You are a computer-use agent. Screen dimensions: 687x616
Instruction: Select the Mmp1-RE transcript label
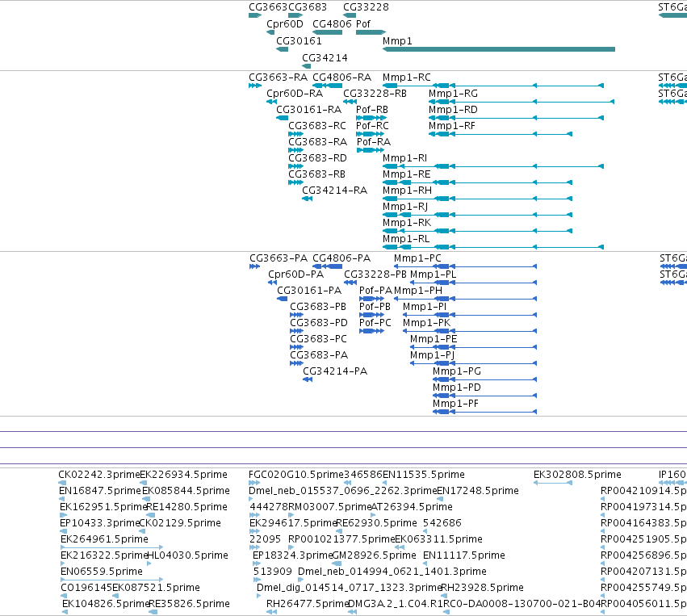point(407,175)
